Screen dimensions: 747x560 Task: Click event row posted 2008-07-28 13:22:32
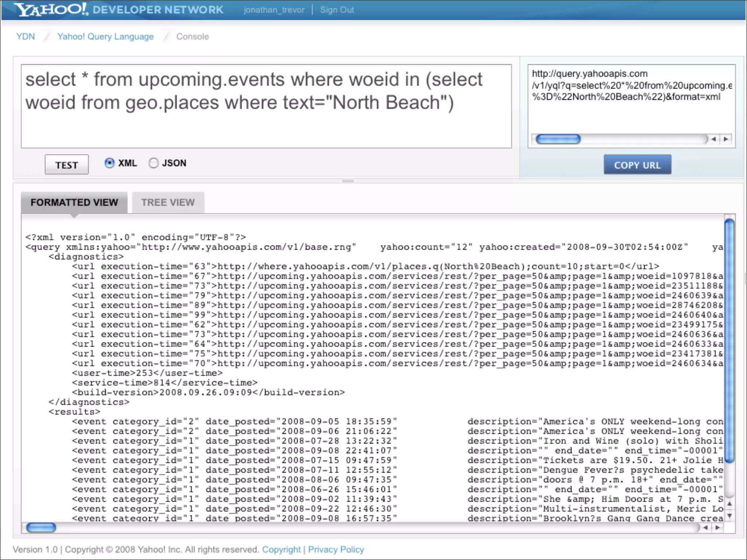(398, 441)
